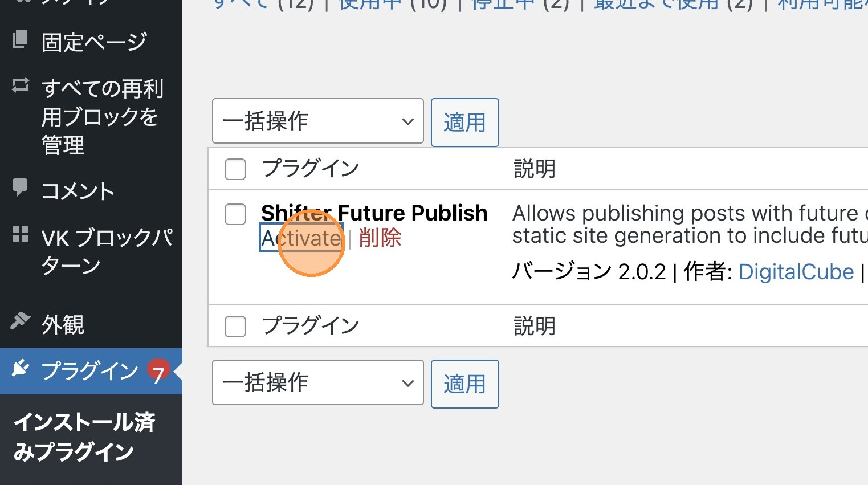
Task: Toggle the select-all checkbox in table header
Action: tap(235, 169)
